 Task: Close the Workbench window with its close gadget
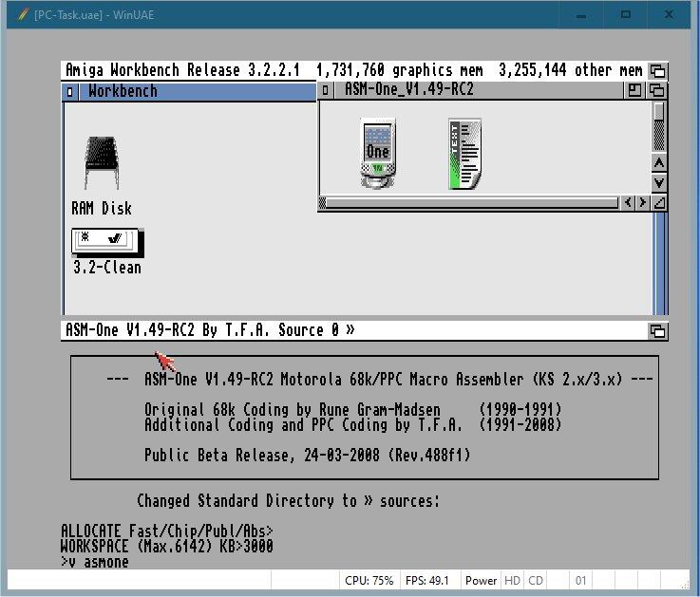click(x=70, y=92)
